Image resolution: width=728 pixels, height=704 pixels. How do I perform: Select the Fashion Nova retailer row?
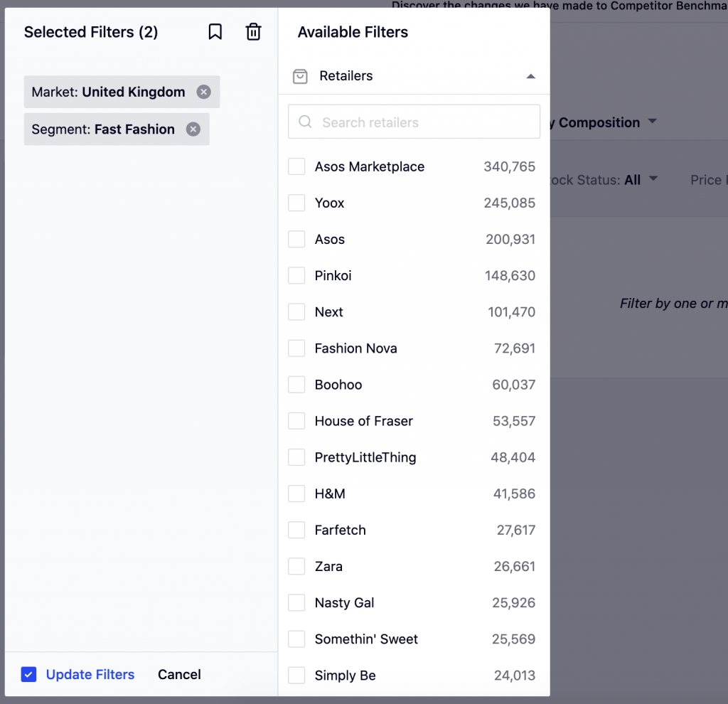[356, 348]
